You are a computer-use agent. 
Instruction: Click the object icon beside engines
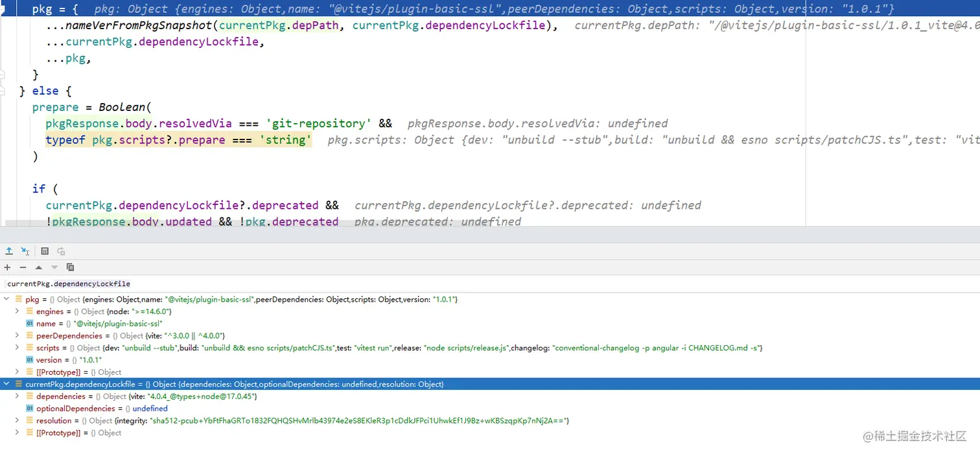[x=29, y=311]
